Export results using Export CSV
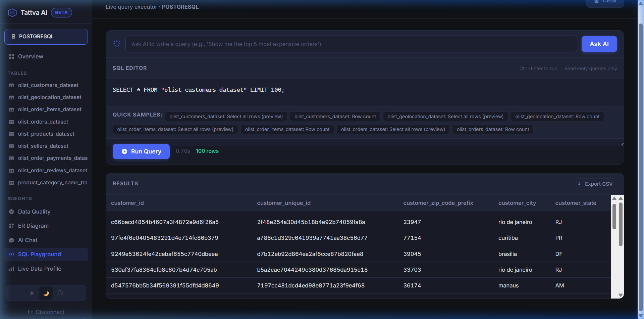This screenshot has width=644, height=319. pos(594,184)
